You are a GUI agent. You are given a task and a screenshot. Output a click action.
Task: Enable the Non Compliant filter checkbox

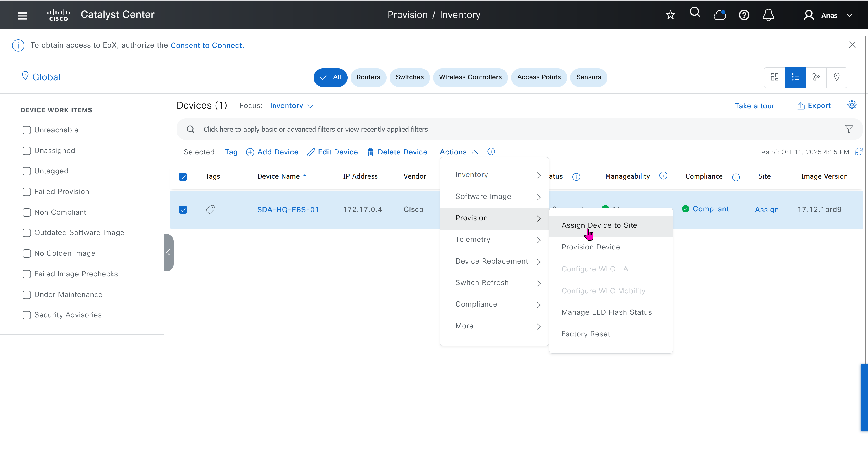tap(27, 212)
